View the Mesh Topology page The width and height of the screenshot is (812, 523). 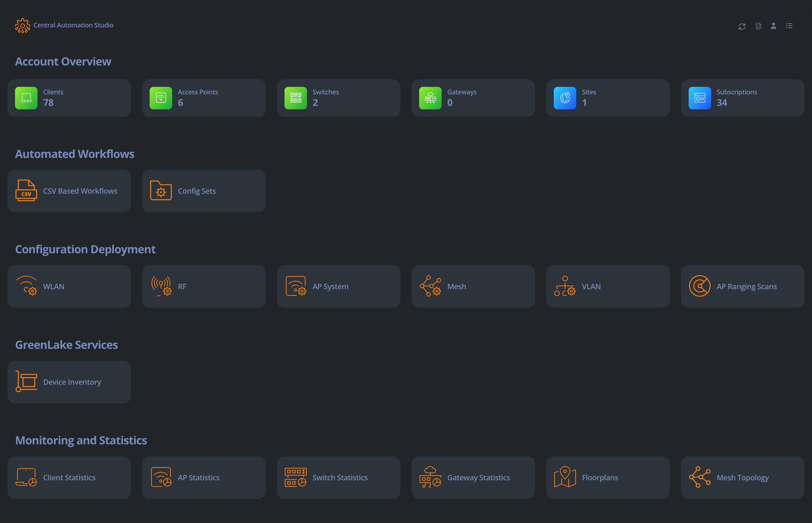click(742, 477)
